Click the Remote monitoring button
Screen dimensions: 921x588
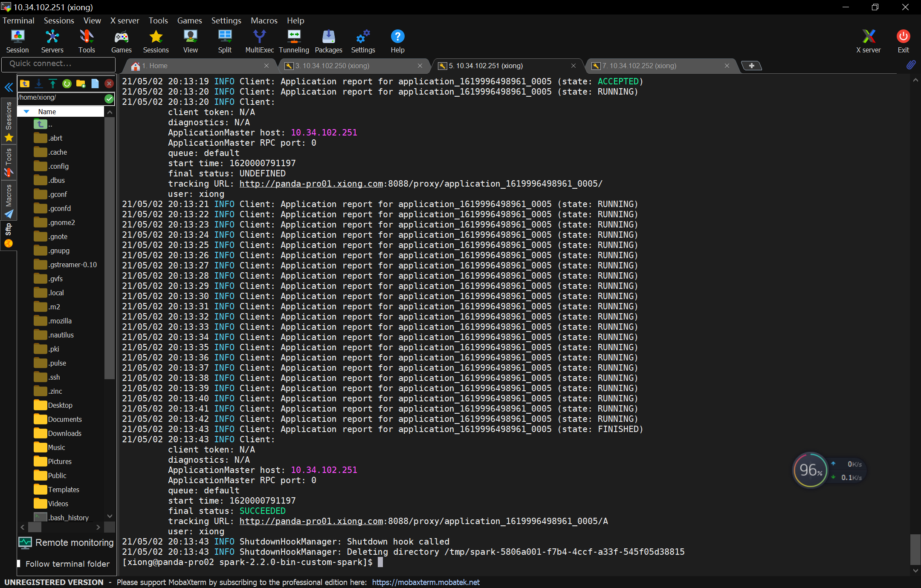pos(66,542)
